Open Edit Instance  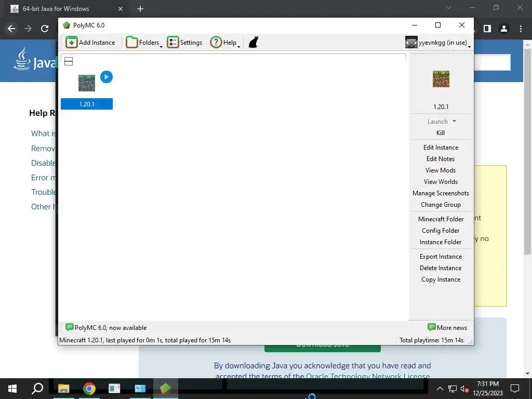[x=441, y=148]
